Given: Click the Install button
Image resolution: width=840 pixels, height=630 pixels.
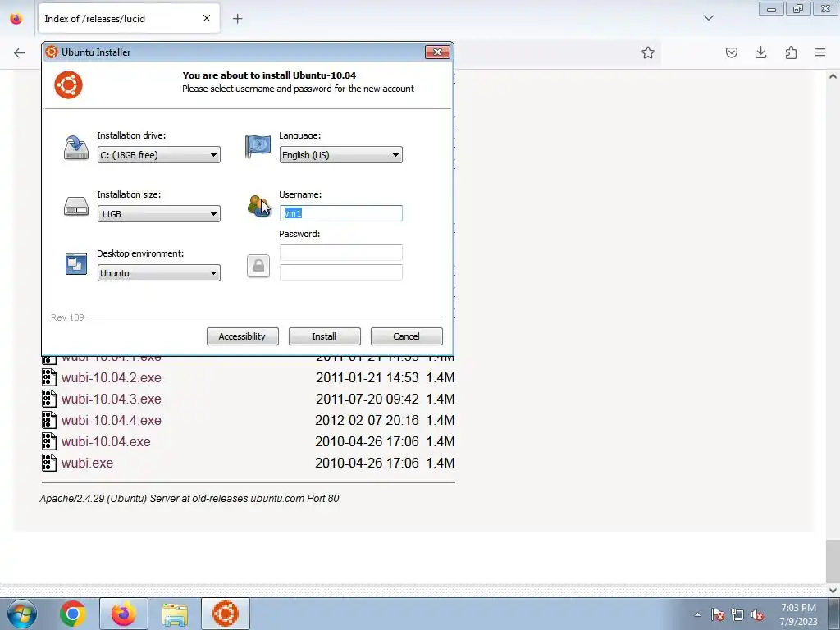Looking at the screenshot, I should pos(324,336).
